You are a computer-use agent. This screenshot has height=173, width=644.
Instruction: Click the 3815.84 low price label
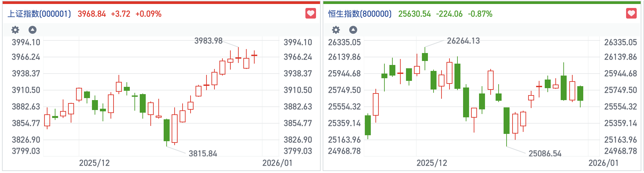coord(203,153)
